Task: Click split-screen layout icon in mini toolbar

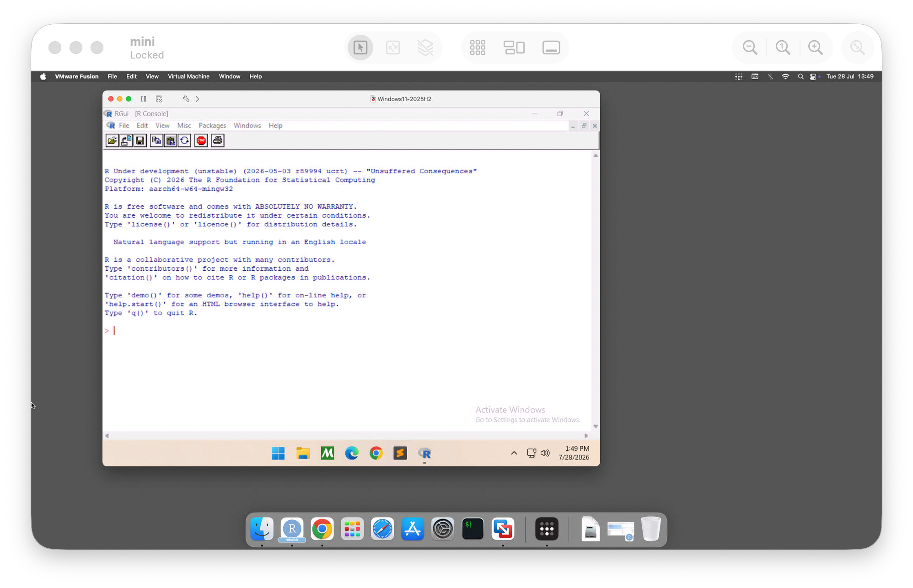Action: [514, 48]
